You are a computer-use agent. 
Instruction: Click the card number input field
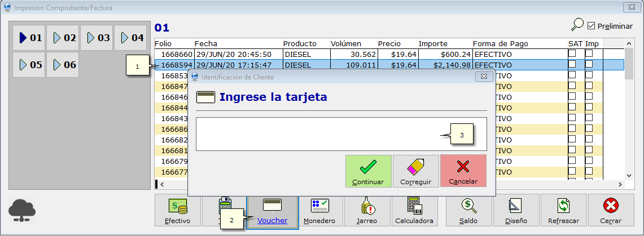click(316, 134)
